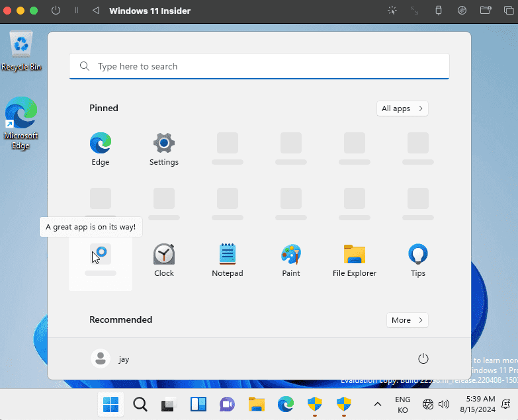Switch the ENG KO input language
The height and width of the screenshot is (420, 518).
(x=402, y=404)
